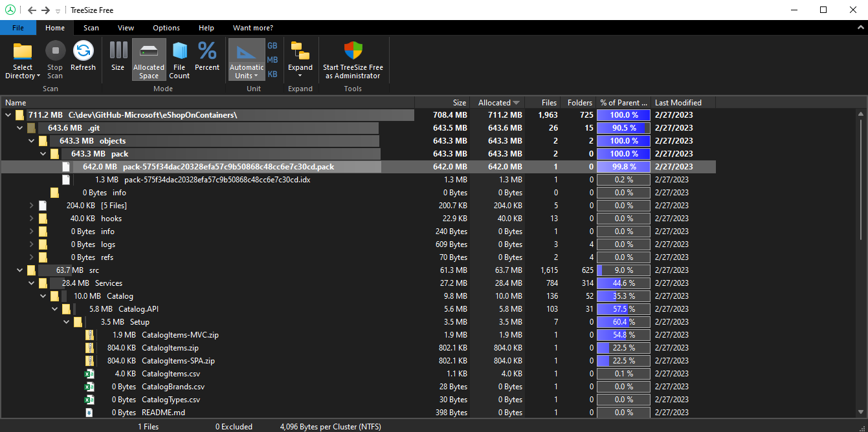This screenshot has width=868, height=432.
Task: Click the 90.5 % bar for .git
Action: (x=623, y=128)
